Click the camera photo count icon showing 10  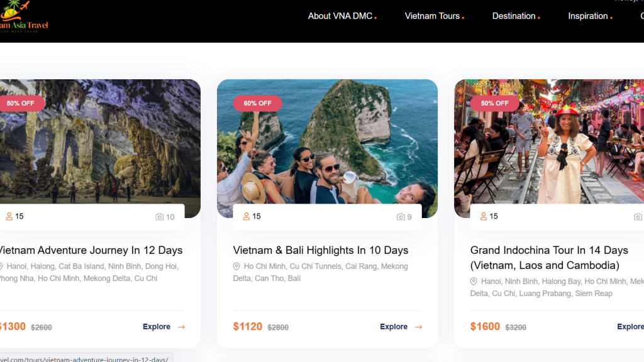pyautogui.click(x=159, y=217)
